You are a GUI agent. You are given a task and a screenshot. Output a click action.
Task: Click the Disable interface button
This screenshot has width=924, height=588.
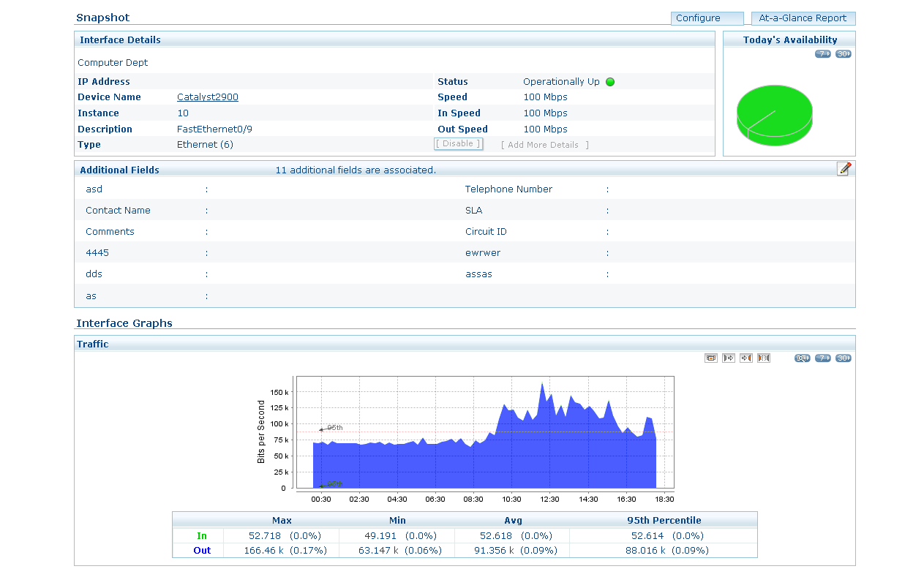[458, 144]
